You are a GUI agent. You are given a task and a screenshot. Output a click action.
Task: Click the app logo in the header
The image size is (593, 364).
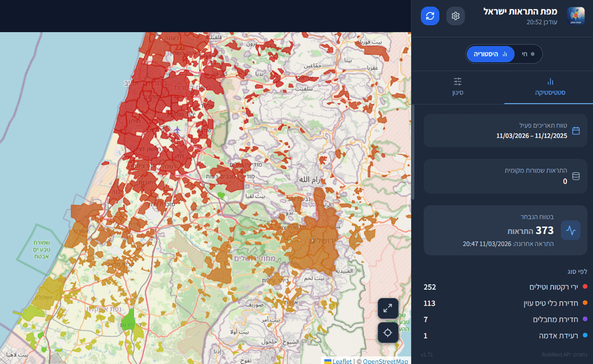click(x=576, y=16)
